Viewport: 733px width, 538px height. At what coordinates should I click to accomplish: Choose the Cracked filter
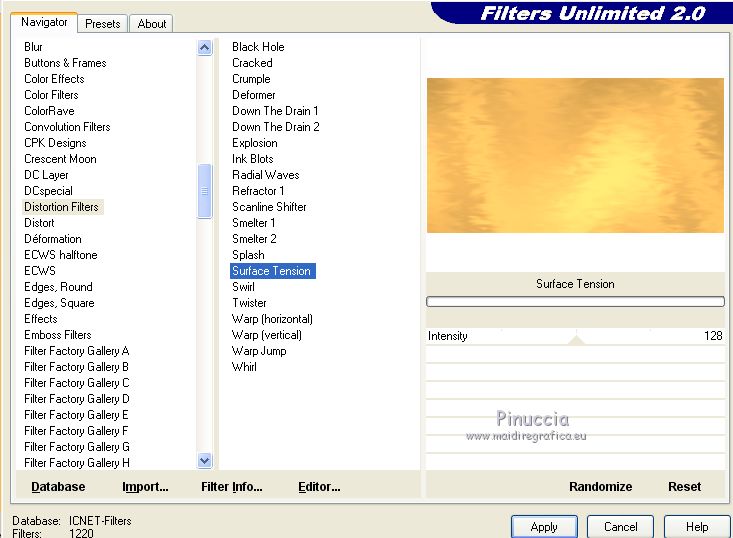click(x=252, y=63)
